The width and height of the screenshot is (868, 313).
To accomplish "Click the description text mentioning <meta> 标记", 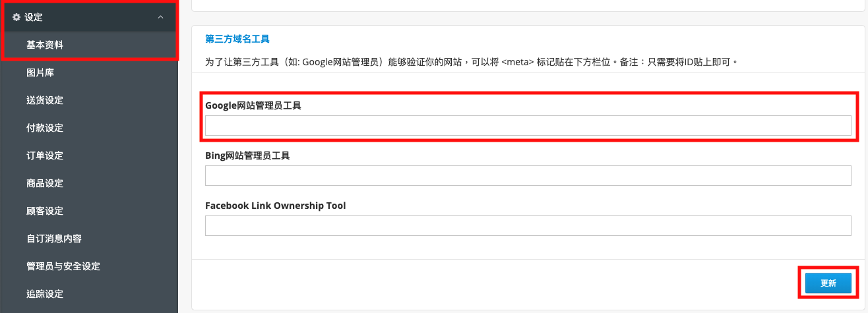I will coord(471,62).
